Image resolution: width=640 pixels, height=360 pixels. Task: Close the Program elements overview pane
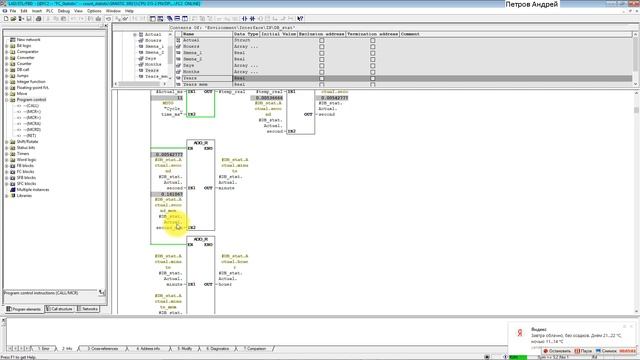[106, 26]
